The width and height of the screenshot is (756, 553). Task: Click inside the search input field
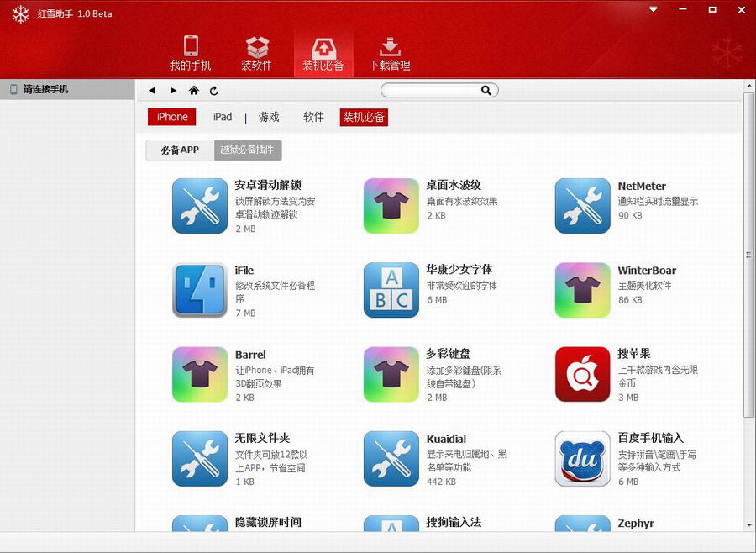point(431,90)
